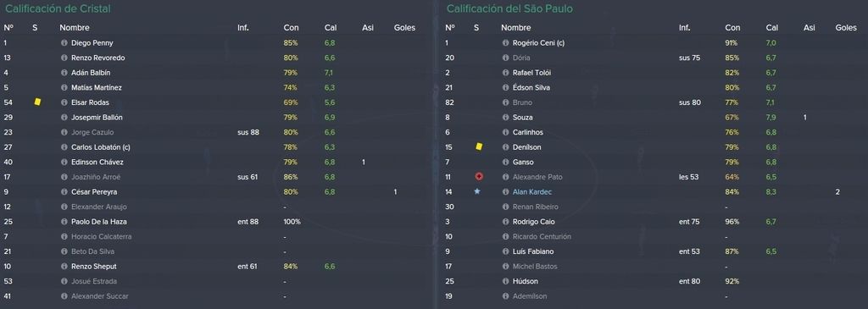
Task: Click the info icon next to Rogério Ceni
Action: click(x=505, y=43)
